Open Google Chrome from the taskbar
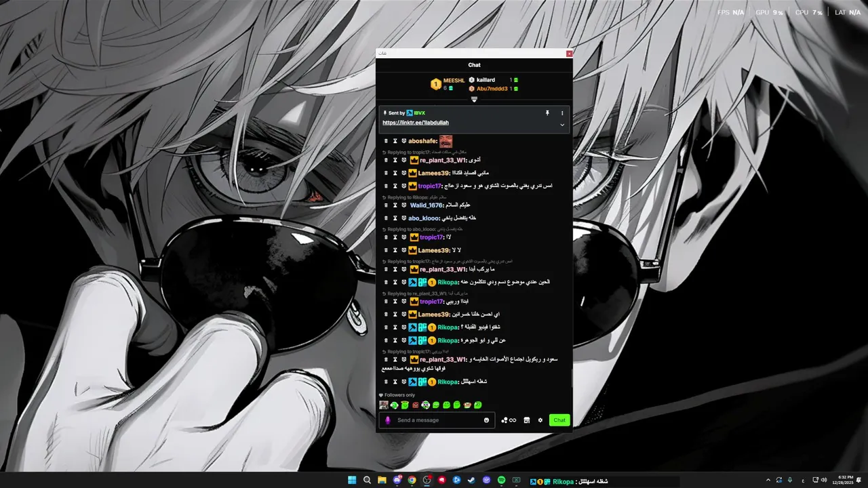The height and width of the screenshot is (488, 868). 412,480
